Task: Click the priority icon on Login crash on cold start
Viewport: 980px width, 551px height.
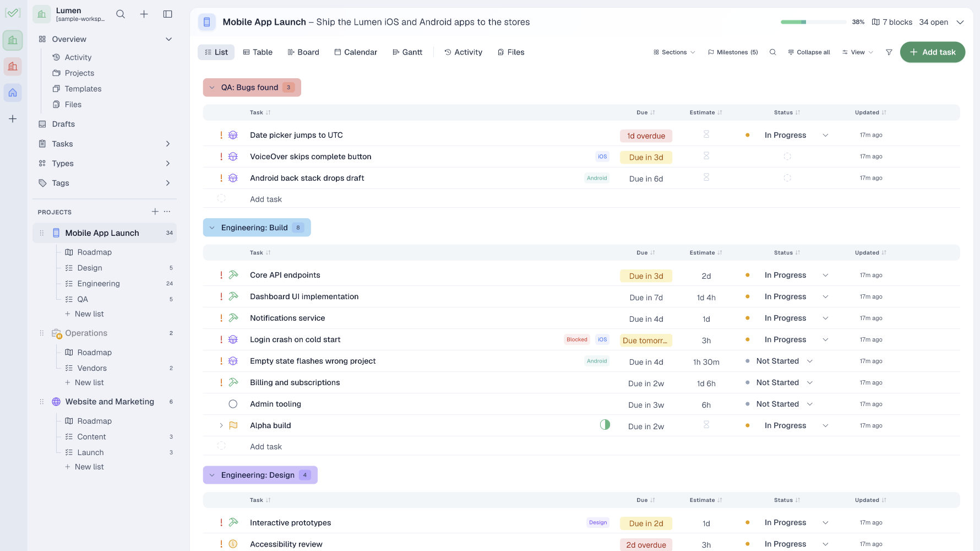Action: coord(221,339)
